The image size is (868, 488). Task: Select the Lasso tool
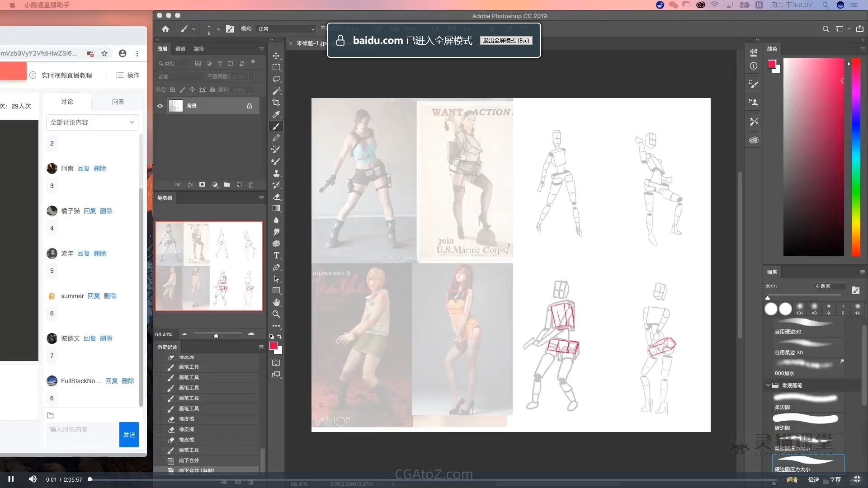[x=276, y=79]
